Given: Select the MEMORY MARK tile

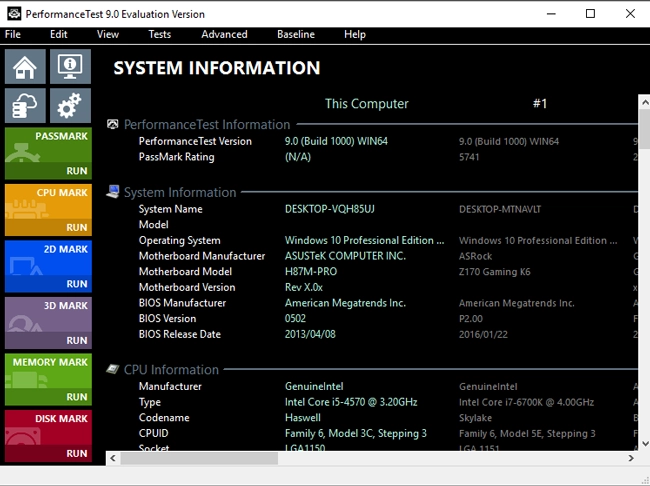Looking at the screenshot, I should click(48, 379).
